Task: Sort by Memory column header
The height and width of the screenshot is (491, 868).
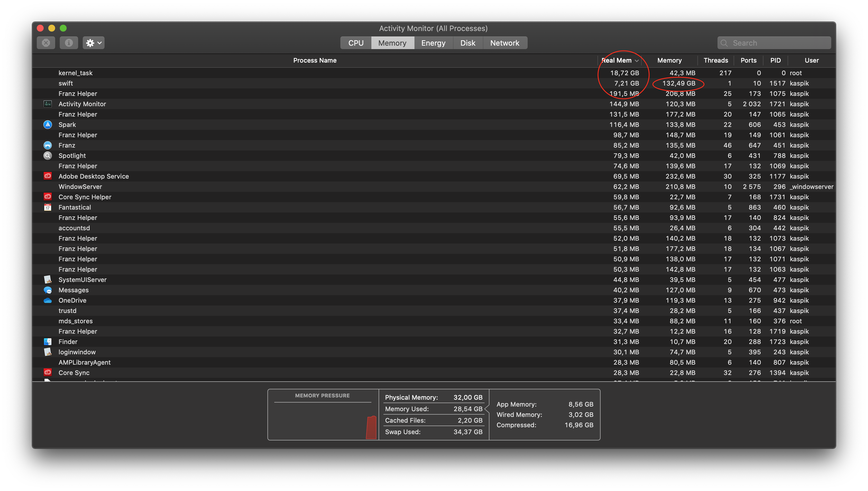Action: 669,60
